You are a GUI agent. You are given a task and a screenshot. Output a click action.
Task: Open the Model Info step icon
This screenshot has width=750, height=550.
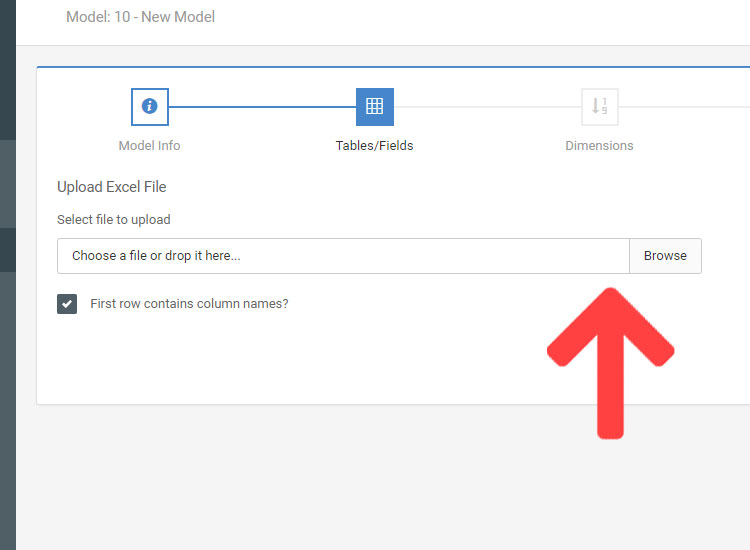[x=150, y=107]
